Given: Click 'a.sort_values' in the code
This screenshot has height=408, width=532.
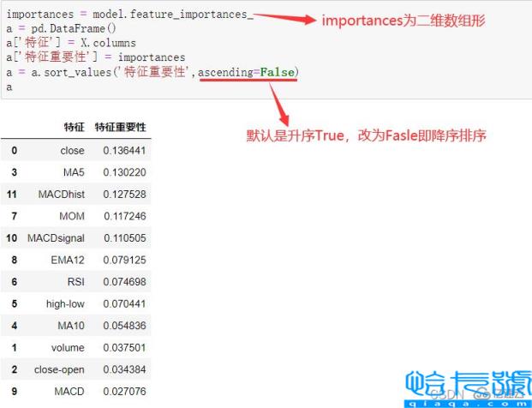Looking at the screenshot, I should click(x=71, y=72).
